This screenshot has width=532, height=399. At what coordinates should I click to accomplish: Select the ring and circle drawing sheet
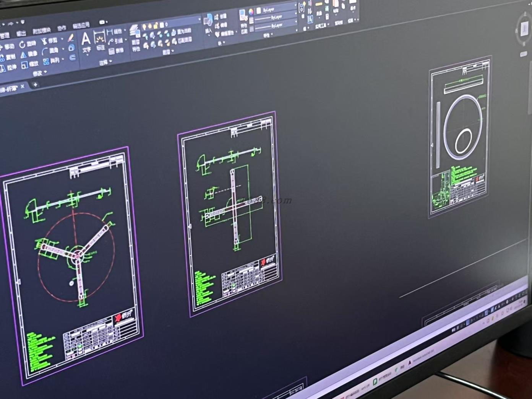[x=460, y=137]
